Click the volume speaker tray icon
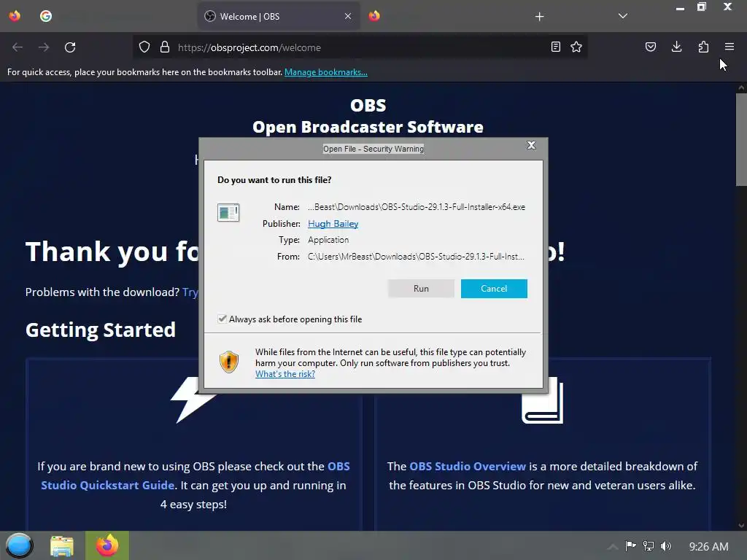This screenshot has height=560, width=747. click(x=666, y=545)
